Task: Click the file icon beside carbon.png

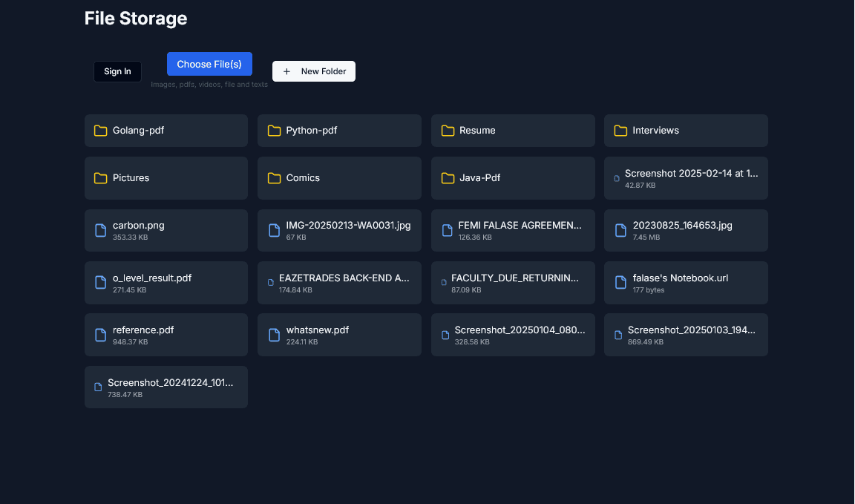Action: point(101,230)
